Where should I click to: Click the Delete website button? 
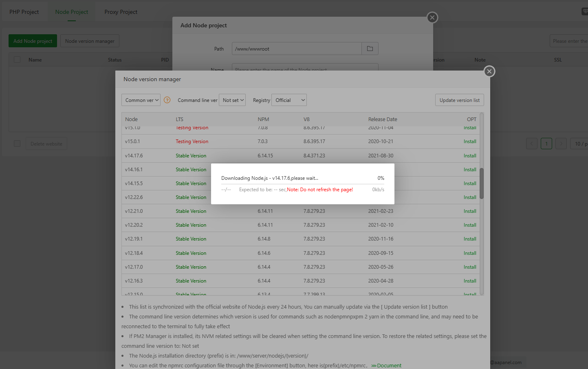click(x=46, y=144)
